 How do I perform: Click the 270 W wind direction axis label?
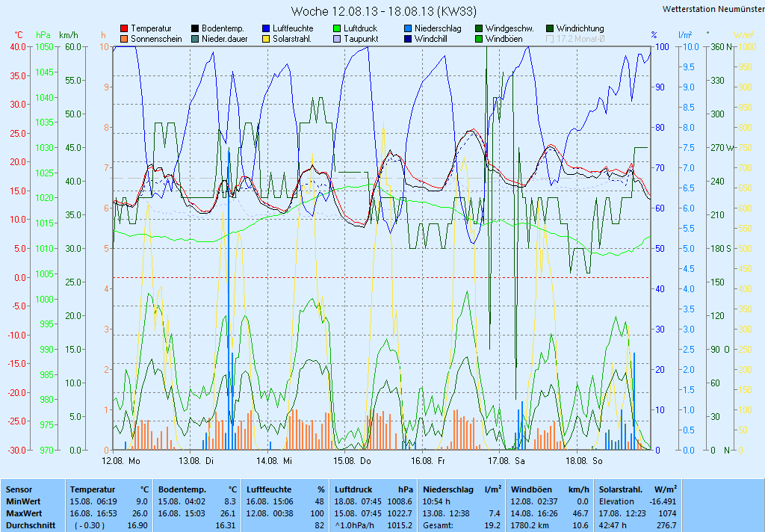[x=722, y=147]
